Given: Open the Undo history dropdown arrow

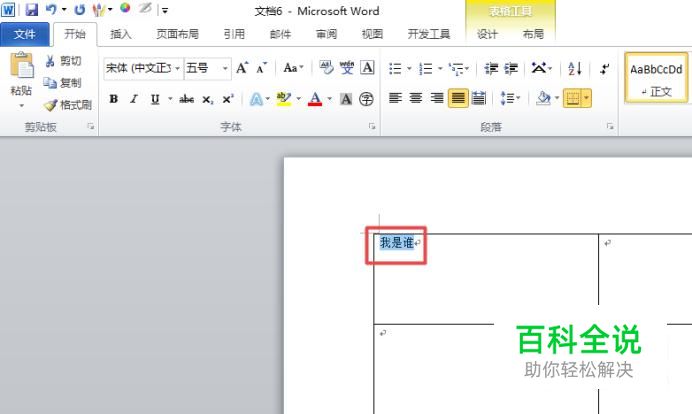Looking at the screenshot, I should [x=64, y=10].
